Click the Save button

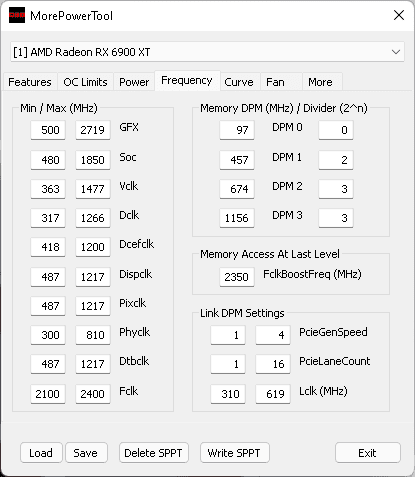tap(86, 453)
